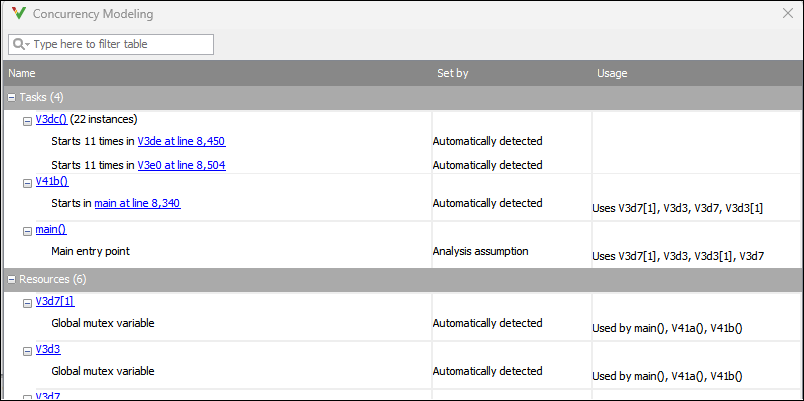This screenshot has height=401, width=804.
Task: Select 'Automatically detected' in main at line 8,340 row
Action: tap(488, 203)
